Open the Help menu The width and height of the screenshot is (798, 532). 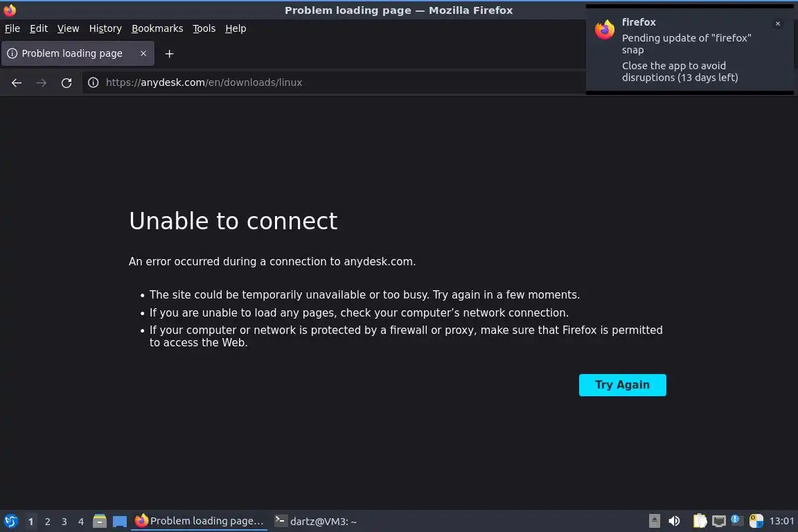coord(236,28)
